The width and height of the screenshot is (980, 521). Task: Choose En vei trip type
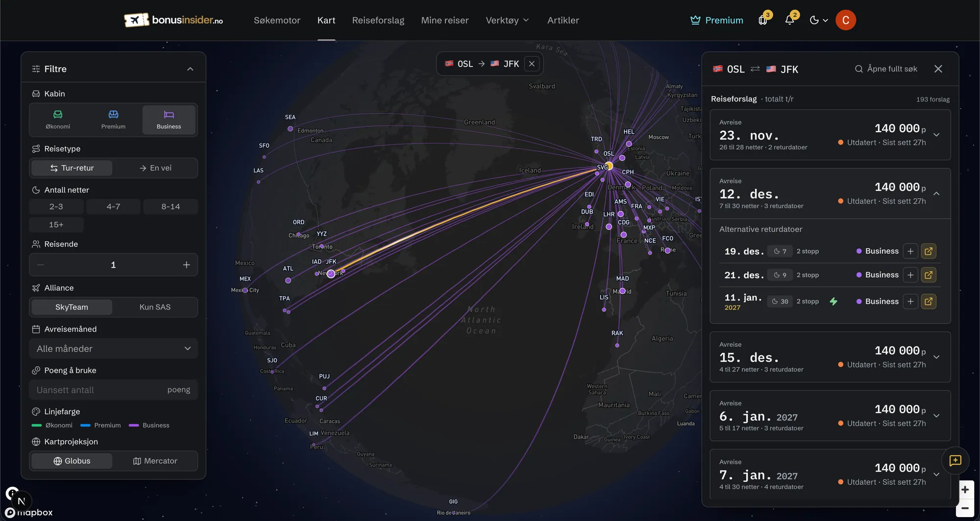pyautogui.click(x=155, y=168)
